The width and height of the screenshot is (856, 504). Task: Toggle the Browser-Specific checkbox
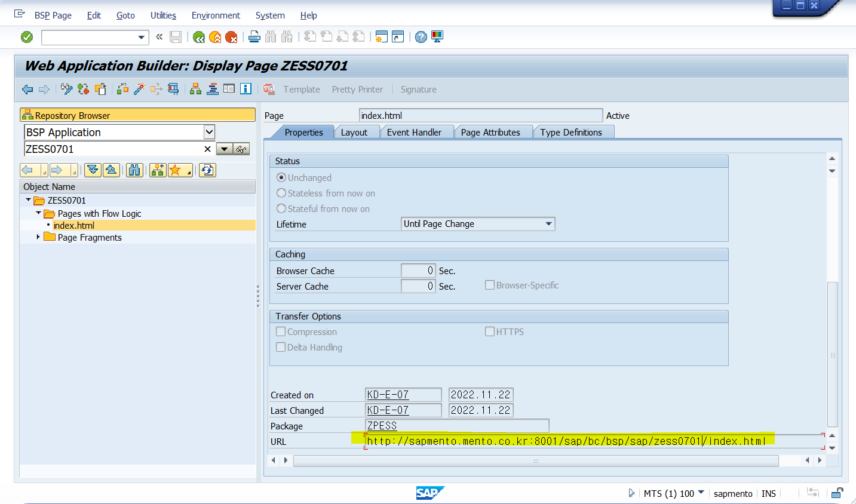[x=490, y=285]
